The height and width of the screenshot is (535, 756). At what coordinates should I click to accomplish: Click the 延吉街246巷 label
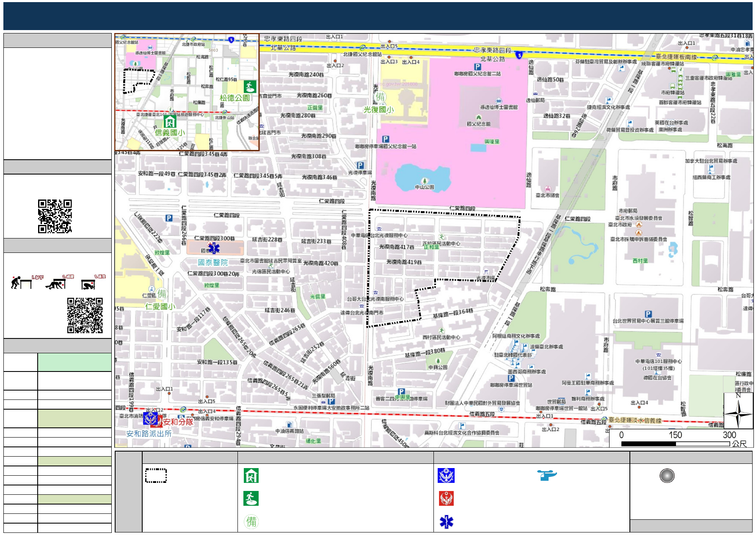(x=280, y=310)
